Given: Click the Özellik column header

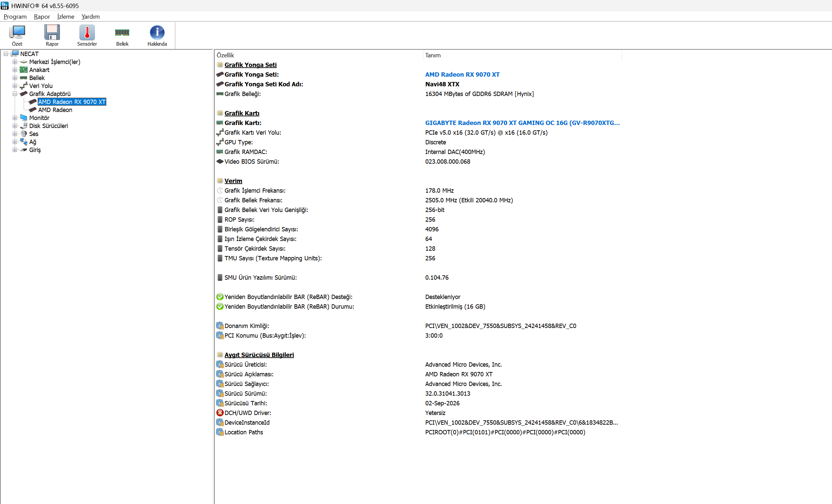Looking at the screenshot, I should (319, 55).
